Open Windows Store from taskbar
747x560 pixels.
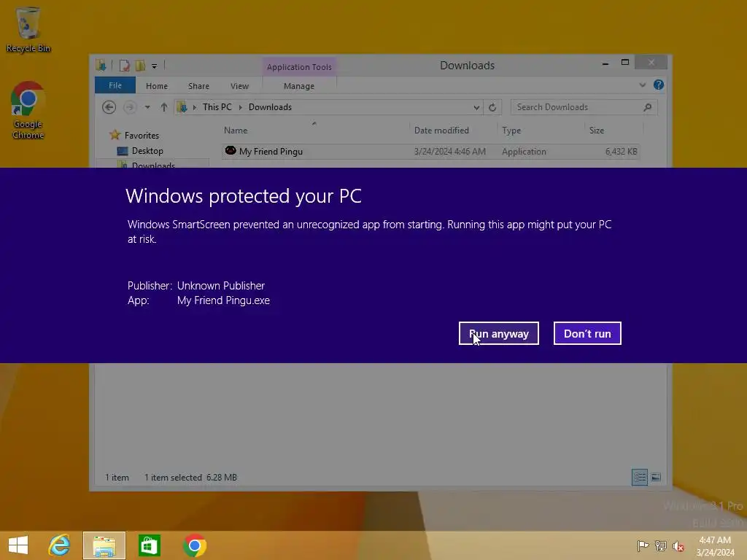150,545
